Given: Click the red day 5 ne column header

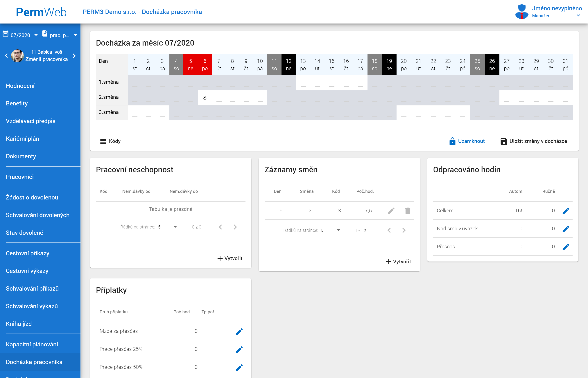Looking at the screenshot, I should pos(190,64).
